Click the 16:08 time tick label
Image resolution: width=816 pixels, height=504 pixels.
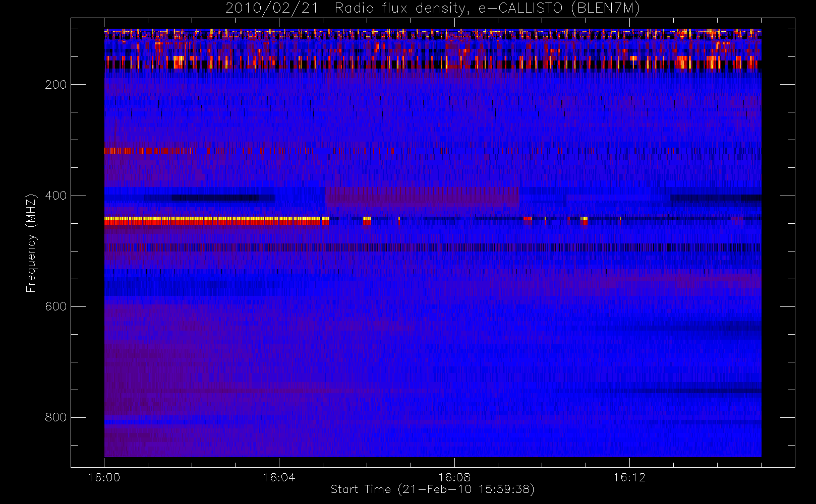pos(454,477)
